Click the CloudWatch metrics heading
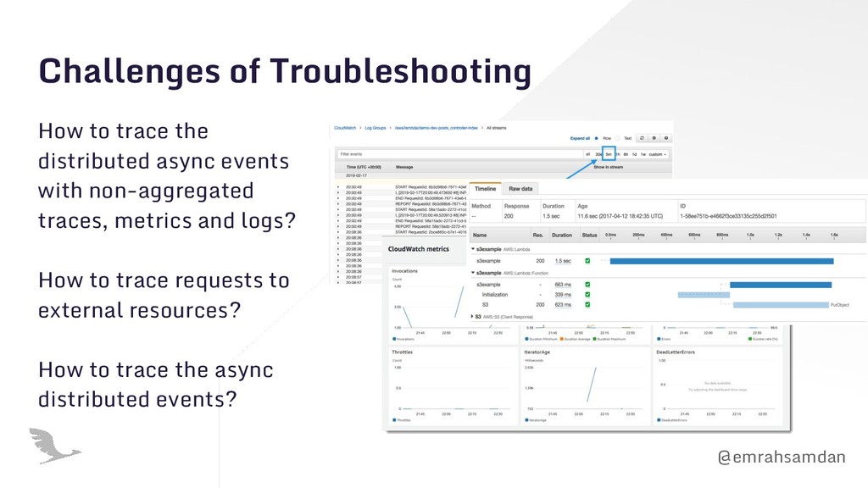 pos(419,249)
